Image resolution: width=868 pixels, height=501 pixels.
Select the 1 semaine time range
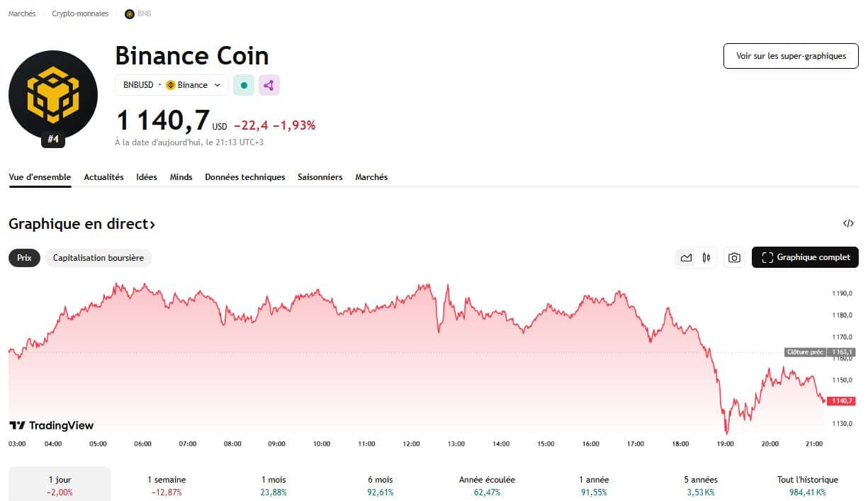click(167, 485)
